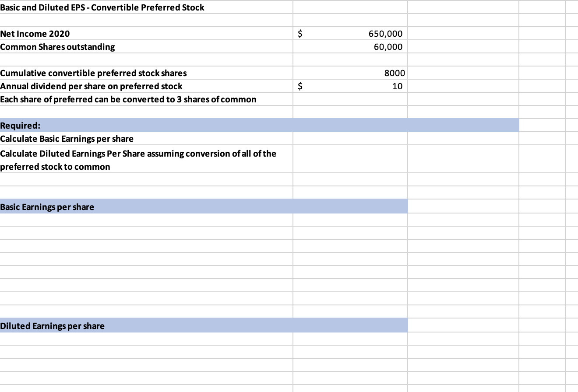Select the 60,000 common shares cell
The width and height of the screenshot is (578, 392).
pos(350,47)
